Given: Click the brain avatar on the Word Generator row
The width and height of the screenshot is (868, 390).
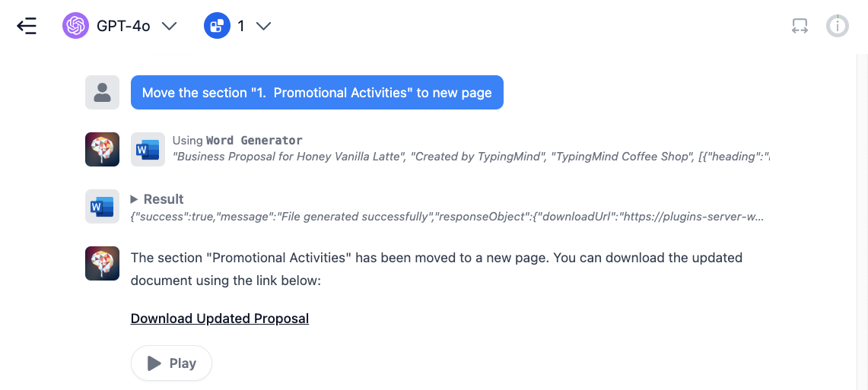Looking at the screenshot, I should [103, 149].
